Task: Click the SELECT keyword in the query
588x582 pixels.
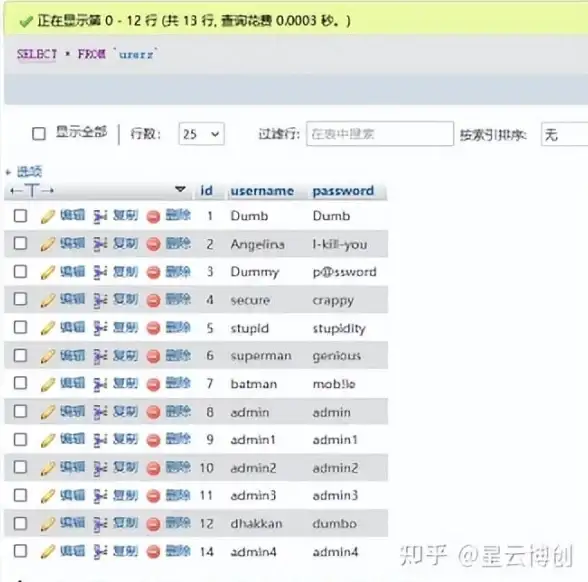Action: [x=37, y=54]
